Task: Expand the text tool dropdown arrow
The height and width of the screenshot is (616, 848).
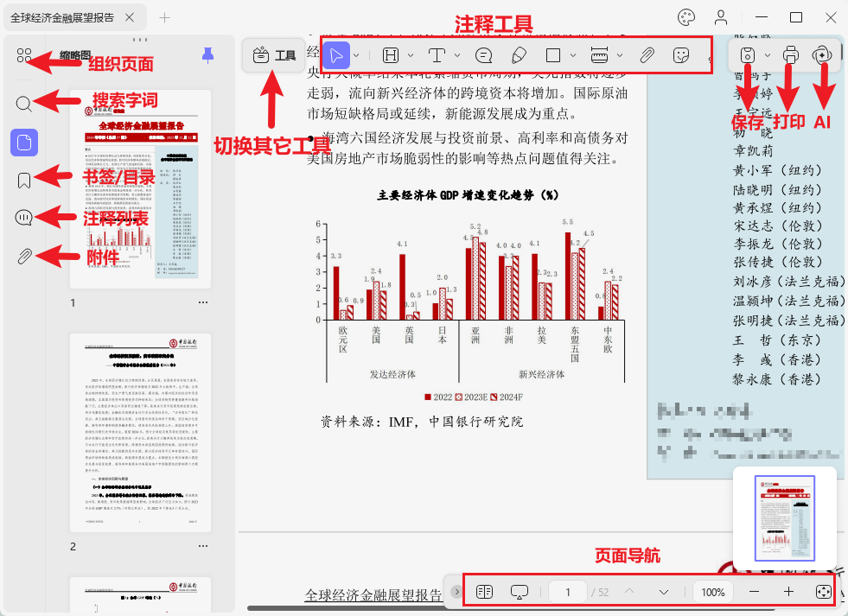Action: point(457,55)
